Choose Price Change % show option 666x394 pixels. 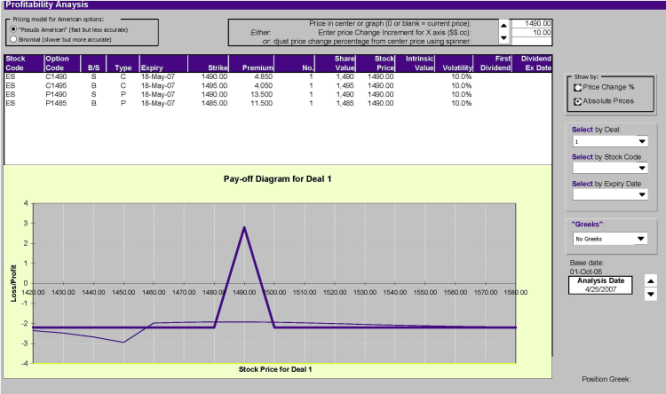(578, 87)
